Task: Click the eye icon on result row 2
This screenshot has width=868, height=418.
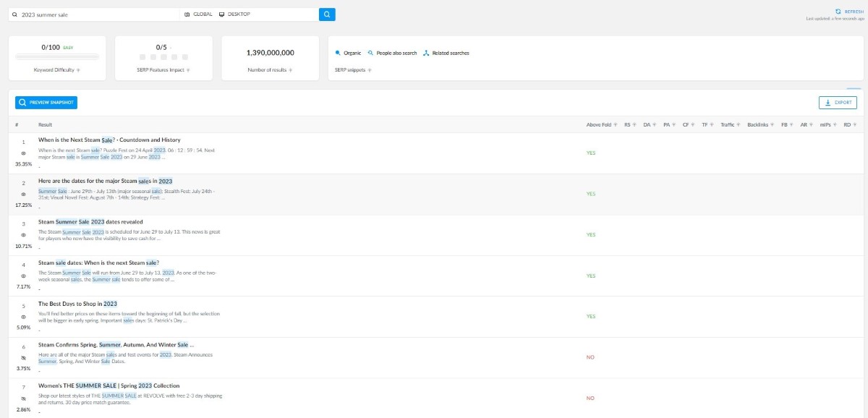Action: pos(23,195)
